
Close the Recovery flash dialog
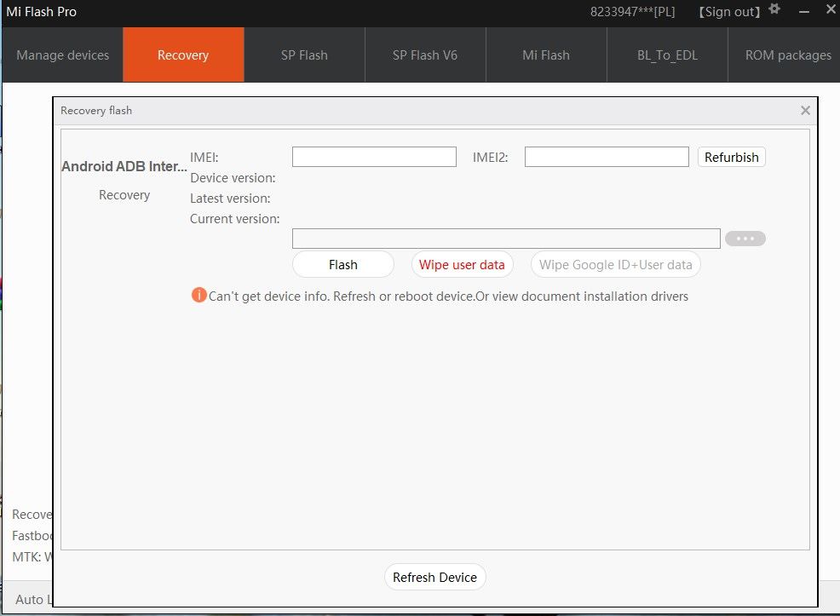coord(805,111)
